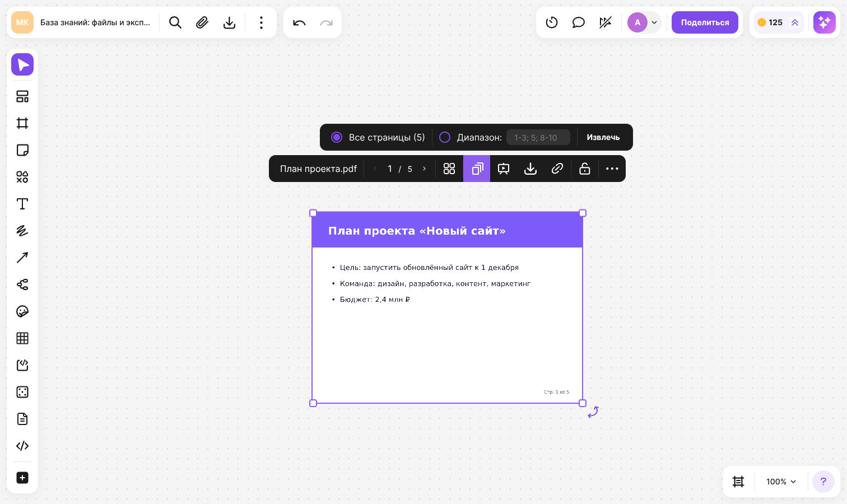Click the hide collaborators' cursors icon

(x=606, y=22)
